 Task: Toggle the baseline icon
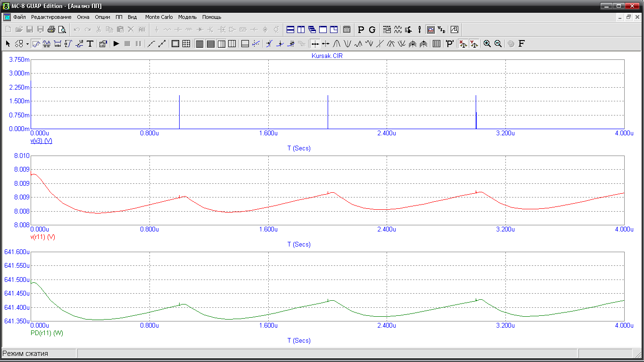[245, 43]
